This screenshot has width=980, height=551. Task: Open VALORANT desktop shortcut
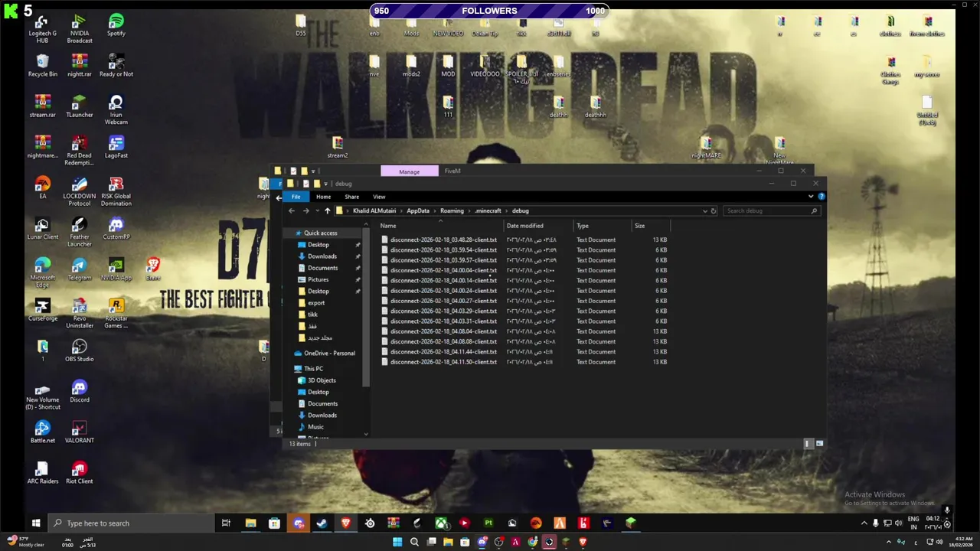click(80, 432)
